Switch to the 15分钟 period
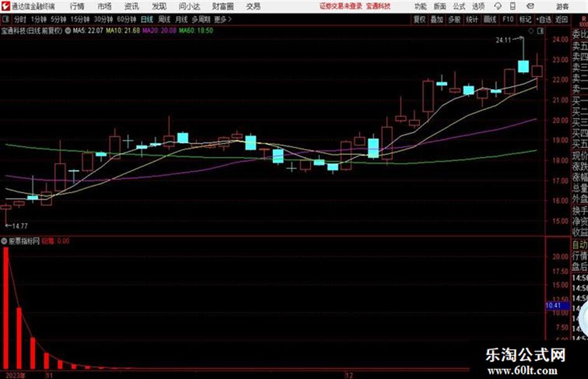The image size is (588, 379). point(80,19)
